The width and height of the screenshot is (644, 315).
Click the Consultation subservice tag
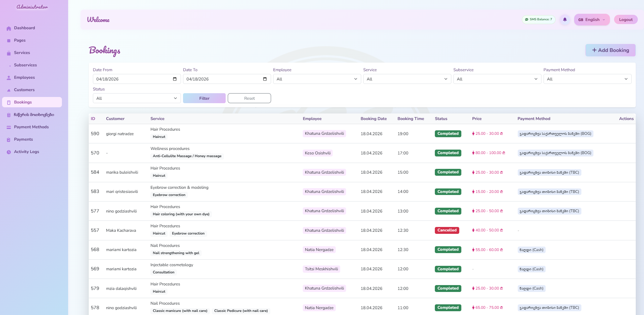click(x=163, y=272)
